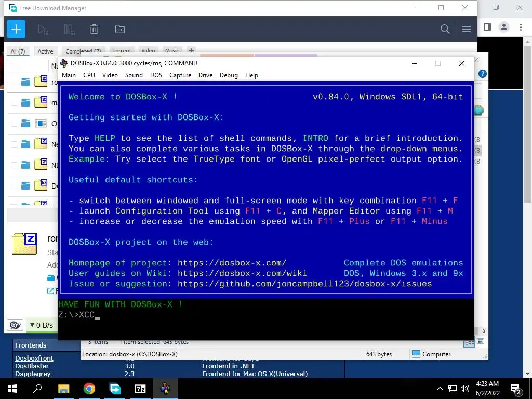Image resolution: width=532 pixels, height=399 pixels.
Task: Open the CPU menu in DOSBox-X
Action: [89, 75]
